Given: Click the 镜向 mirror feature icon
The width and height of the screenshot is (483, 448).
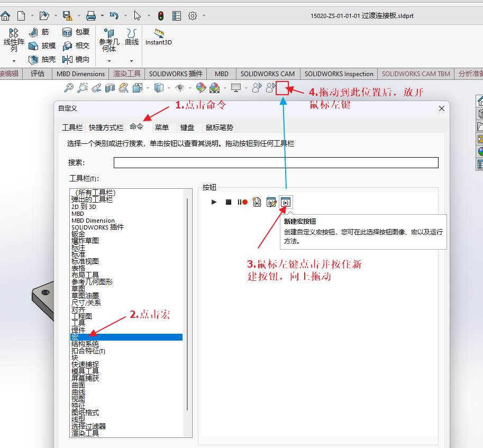Looking at the screenshot, I should pos(76,60).
